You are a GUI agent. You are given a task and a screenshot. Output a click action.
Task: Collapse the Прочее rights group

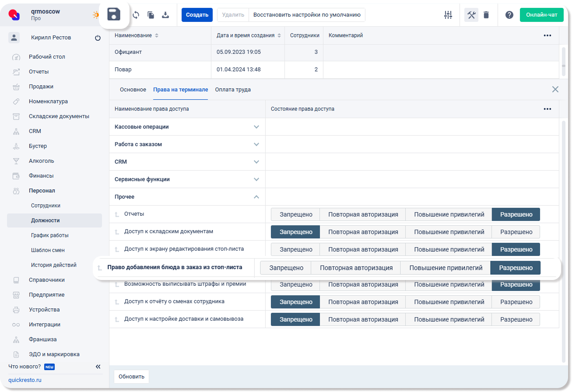256,197
